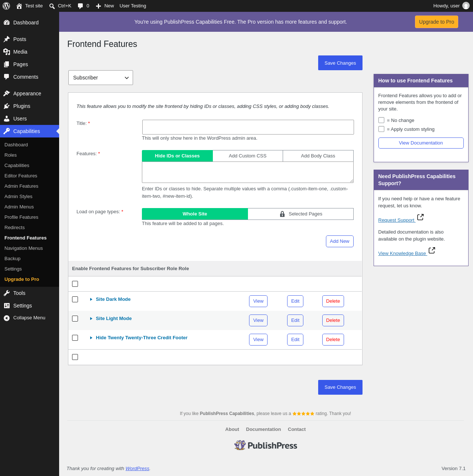Expand the Site Light Mode row
The image size is (473, 476).
91,319
